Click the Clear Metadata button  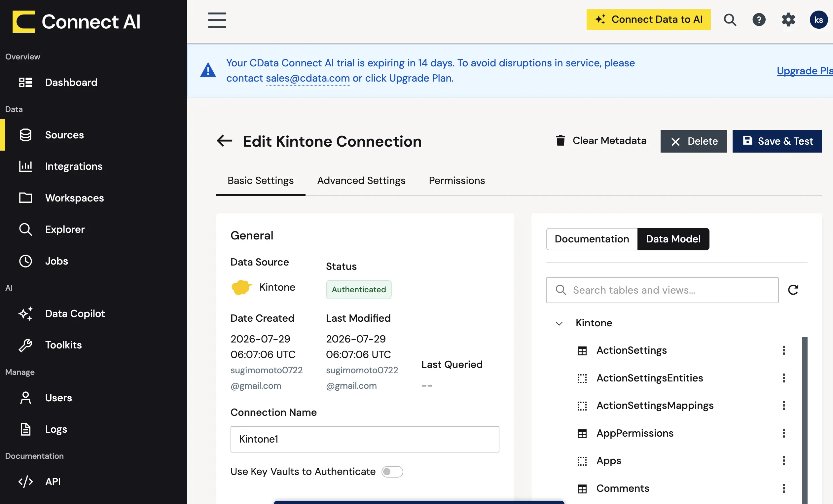pyautogui.click(x=601, y=141)
